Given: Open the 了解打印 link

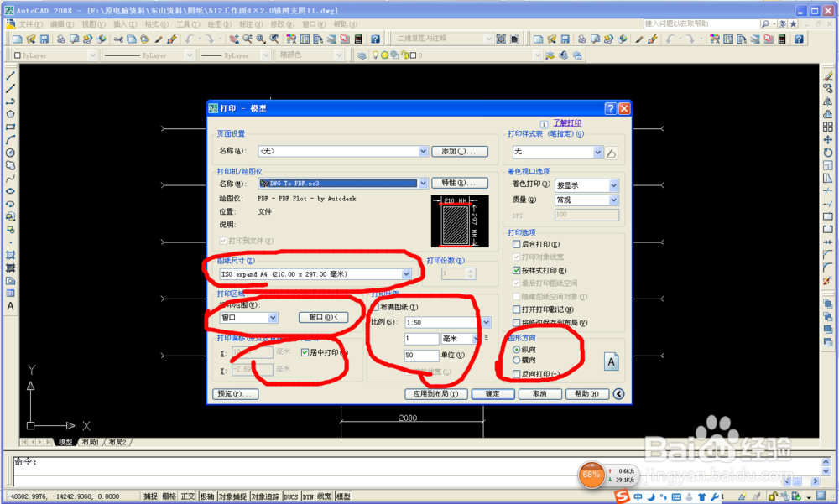Looking at the screenshot, I should 567,122.
